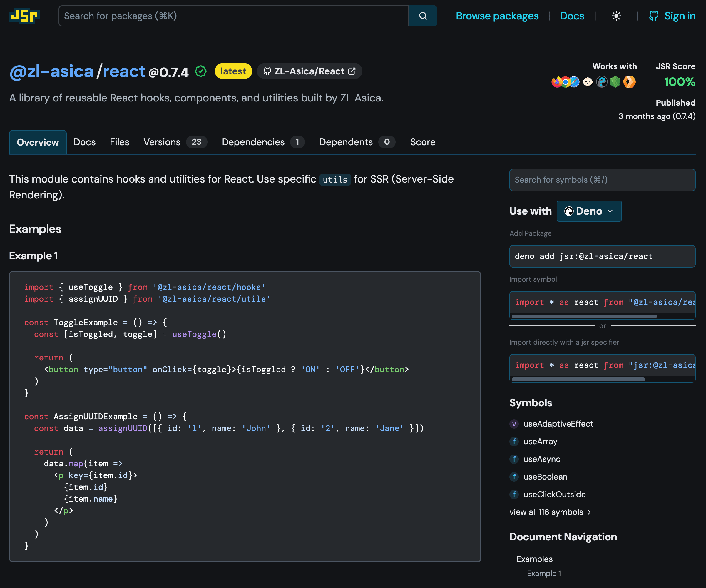
Task: Click the Deno runtime compatibility icon
Action: tap(602, 82)
